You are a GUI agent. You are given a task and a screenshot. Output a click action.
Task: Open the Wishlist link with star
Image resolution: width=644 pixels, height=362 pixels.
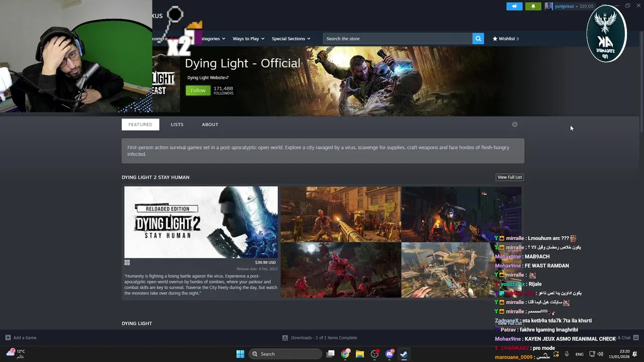[x=505, y=39]
